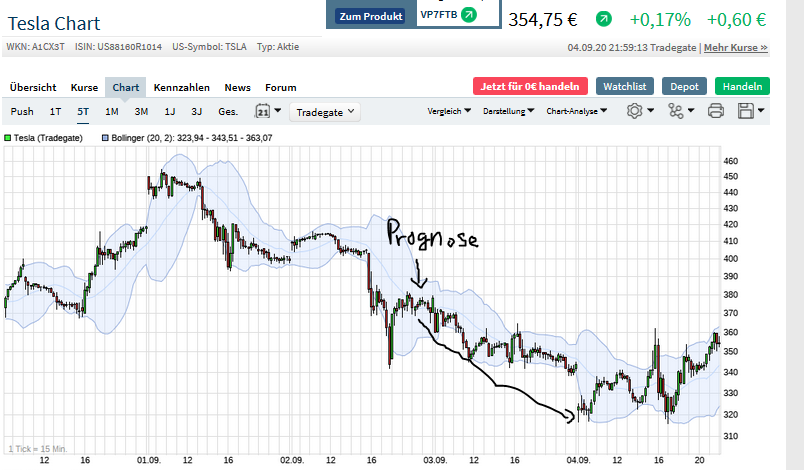Image resolution: width=804 pixels, height=470 pixels.
Task: Toggle the Bollinger legend marker
Action: pyautogui.click(x=105, y=138)
